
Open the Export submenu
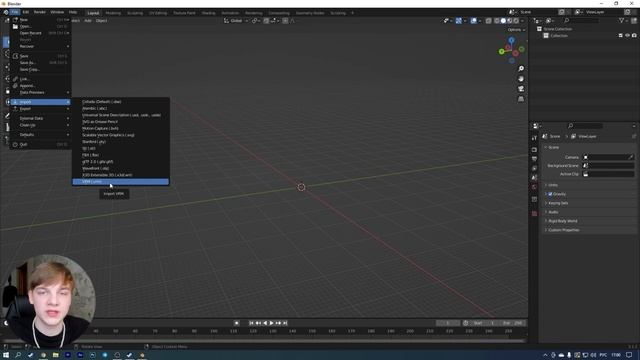click(41, 109)
